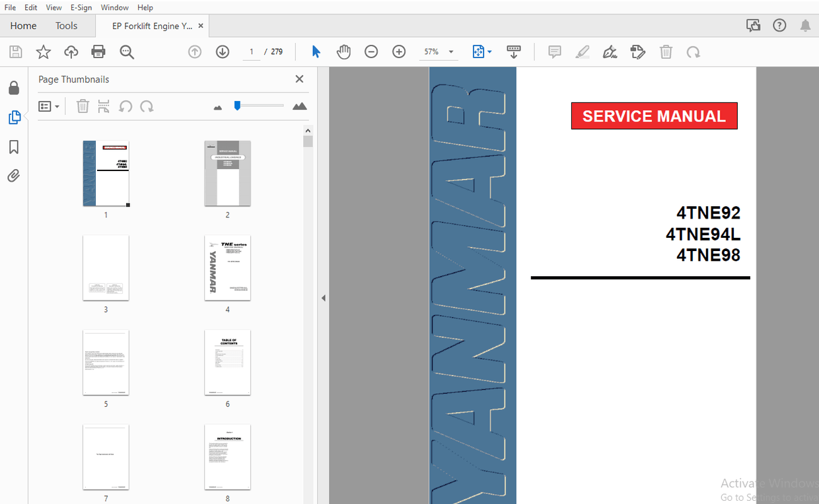Open the Bookmarks panel
The image size is (819, 504).
13,147
